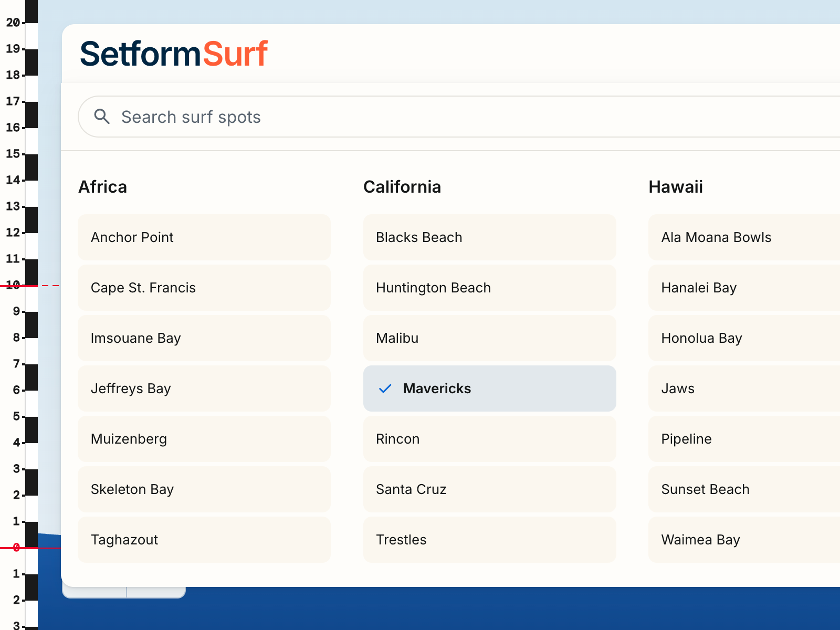Select Rincon surf spot

(490, 439)
